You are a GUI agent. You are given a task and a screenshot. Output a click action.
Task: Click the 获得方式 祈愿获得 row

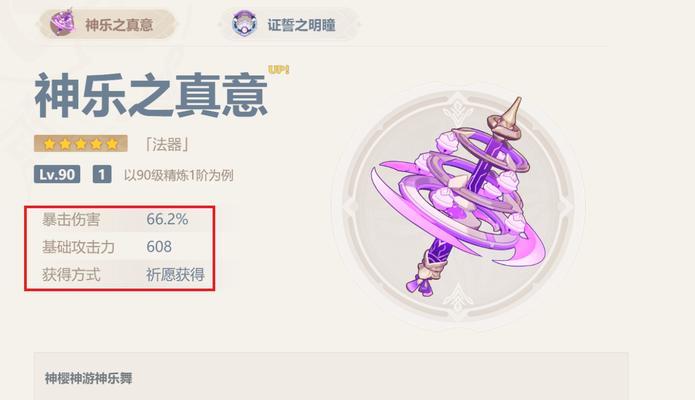(121, 275)
